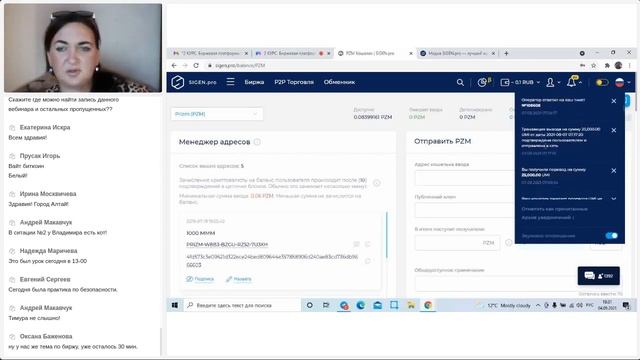The image size is (640, 360).
Task: Open Microsoft Edge from taskbar
Action: [x=360, y=305]
